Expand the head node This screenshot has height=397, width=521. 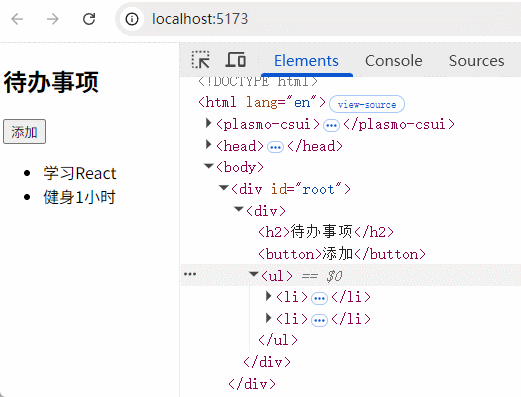point(209,145)
